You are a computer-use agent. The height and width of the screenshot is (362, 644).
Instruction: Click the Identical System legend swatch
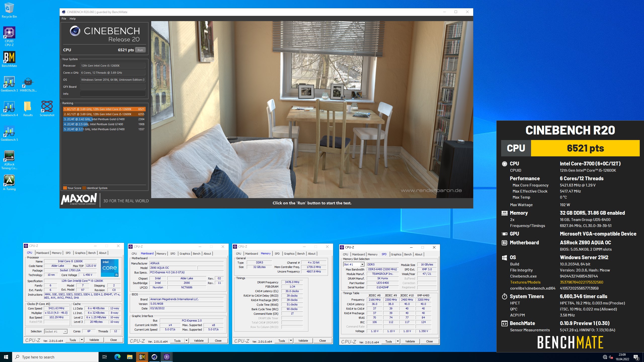pos(84,188)
